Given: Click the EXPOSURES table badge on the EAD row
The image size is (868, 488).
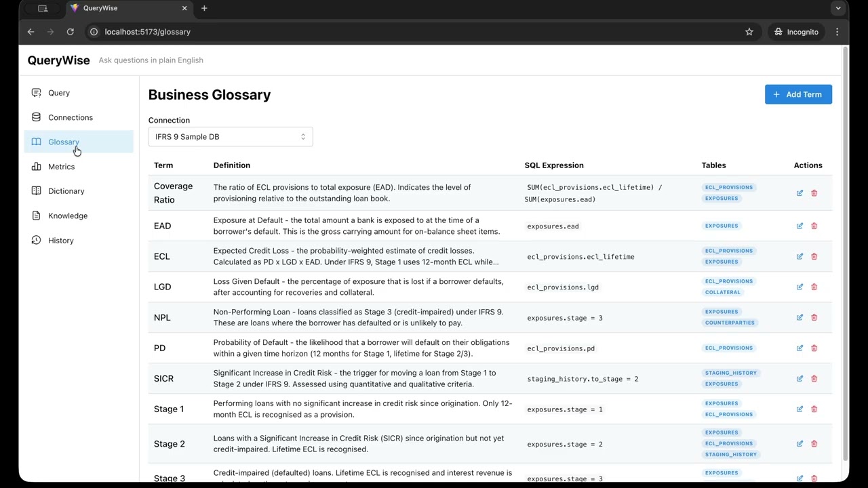Looking at the screenshot, I should (722, 226).
